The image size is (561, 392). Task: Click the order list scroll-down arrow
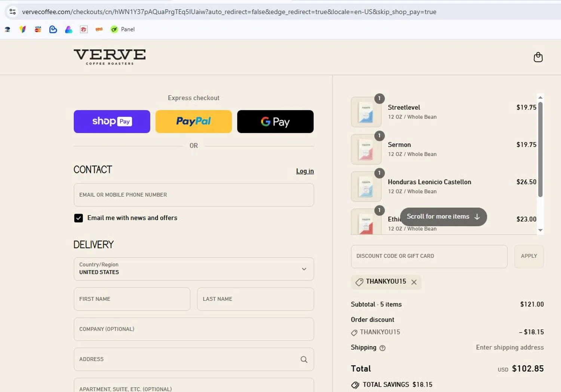point(540,230)
